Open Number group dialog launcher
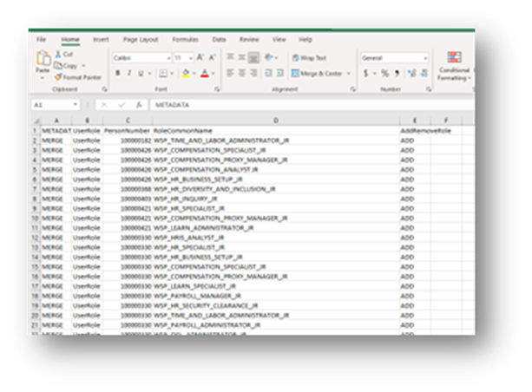This screenshot has width=532, height=392. pyautogui.click(x=429, y=89)
